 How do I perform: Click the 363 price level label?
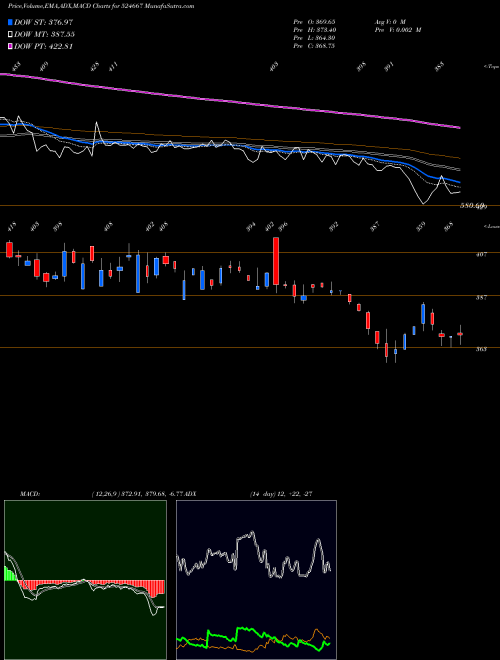click(481, 349)
